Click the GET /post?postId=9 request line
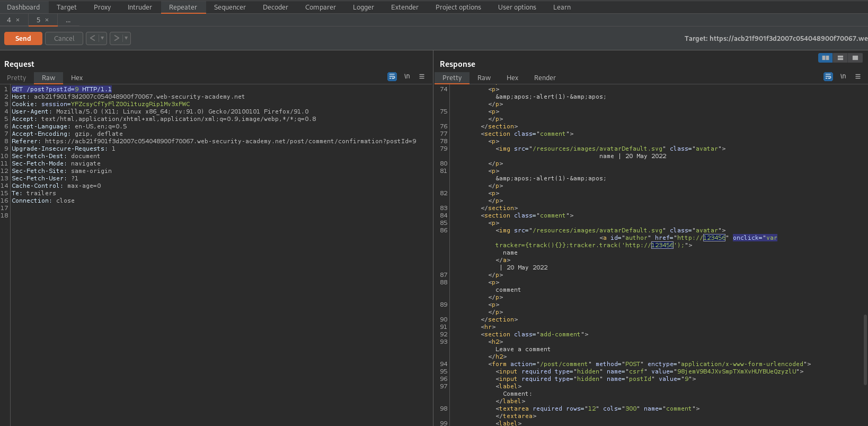This screenshot has width=868, height=426. (x=61, y=89)
